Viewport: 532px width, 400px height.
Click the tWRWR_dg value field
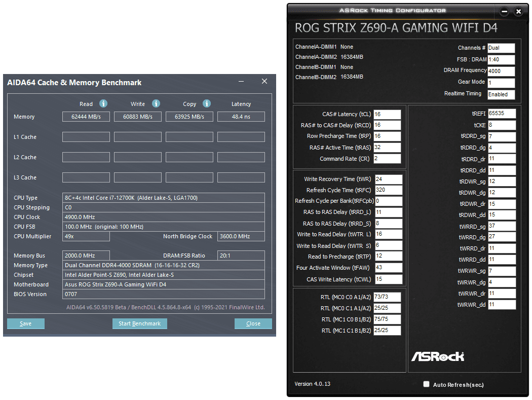pos(502,282)
